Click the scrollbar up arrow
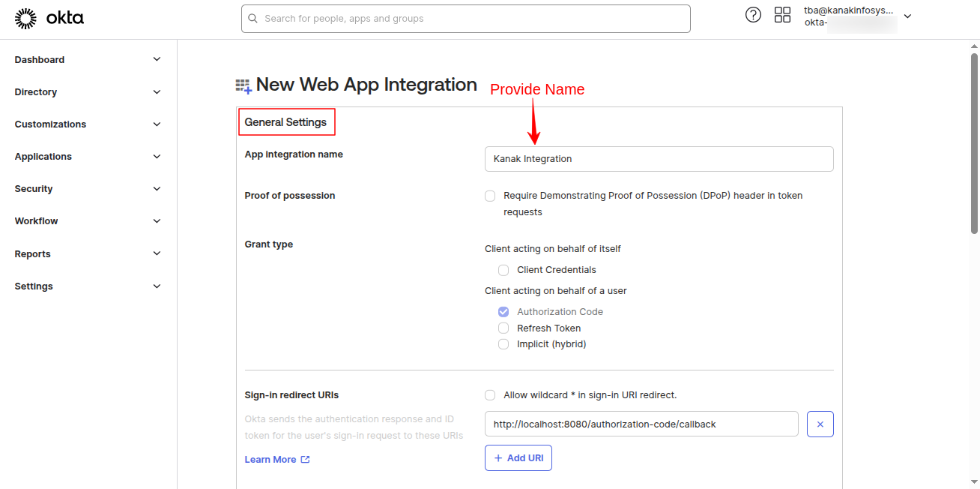Viewport: 980px width, 489px height. 975,46
